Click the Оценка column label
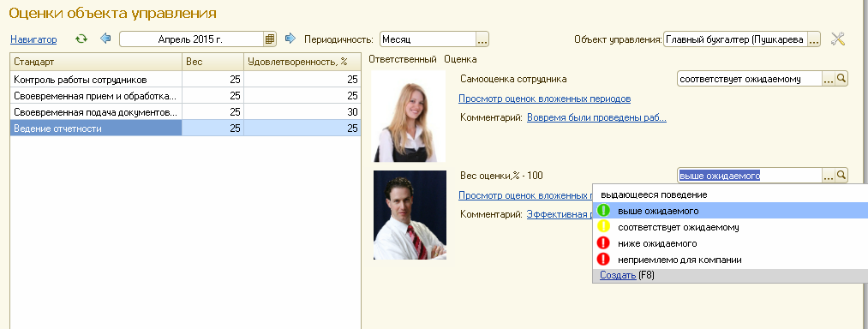The width and height of the screenshot is (868, 329). [460, 59]
